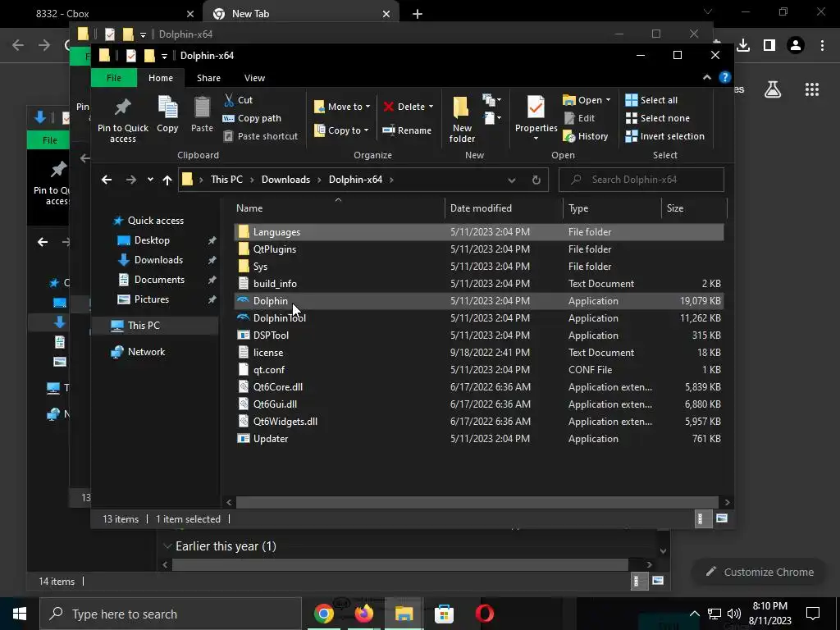Viewport: 840px width, 630px height.
Task: Click Copy path in Clipboard group
Action: 252,118
